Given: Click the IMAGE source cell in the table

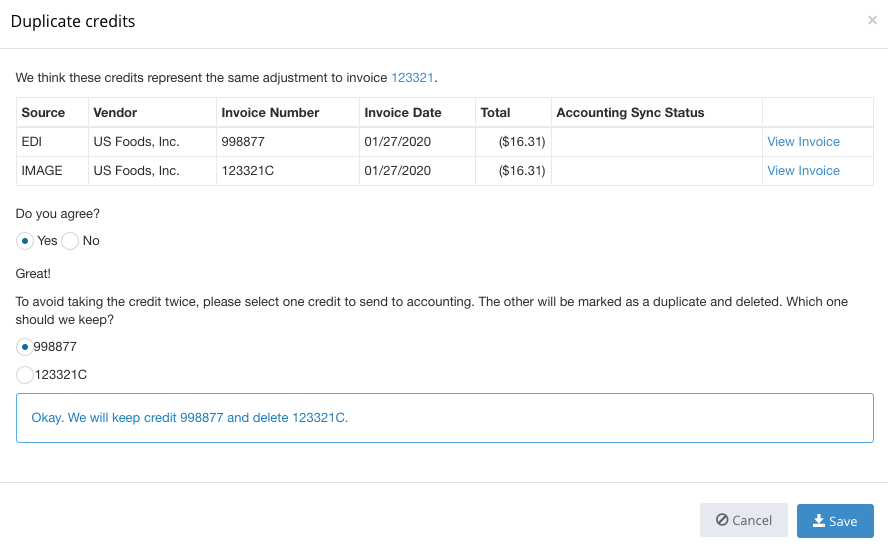Looking at the screenshot, I should click(x=42, y=171).
